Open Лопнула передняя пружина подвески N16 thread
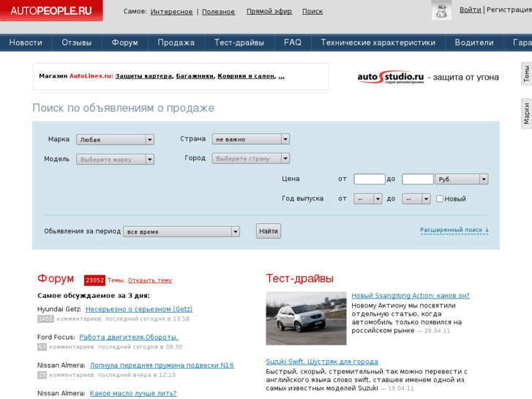Viewport: 532px width, 399px height. tap(162, 365)
